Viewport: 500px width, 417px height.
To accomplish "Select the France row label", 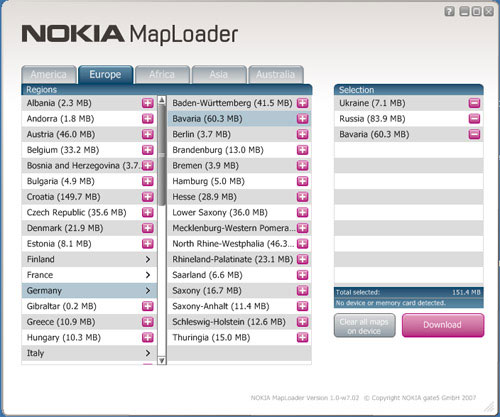I will (40, 275).
